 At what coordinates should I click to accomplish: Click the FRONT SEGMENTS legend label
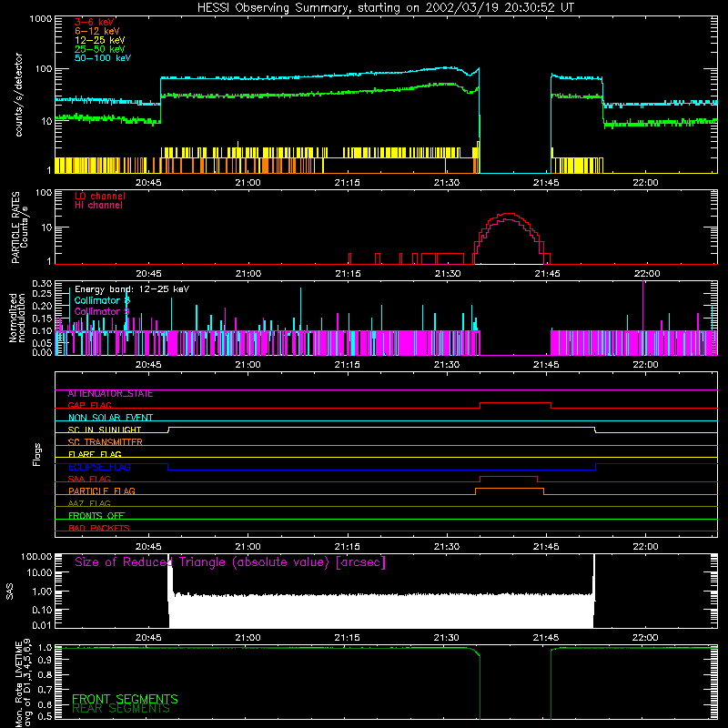[125, 699]
